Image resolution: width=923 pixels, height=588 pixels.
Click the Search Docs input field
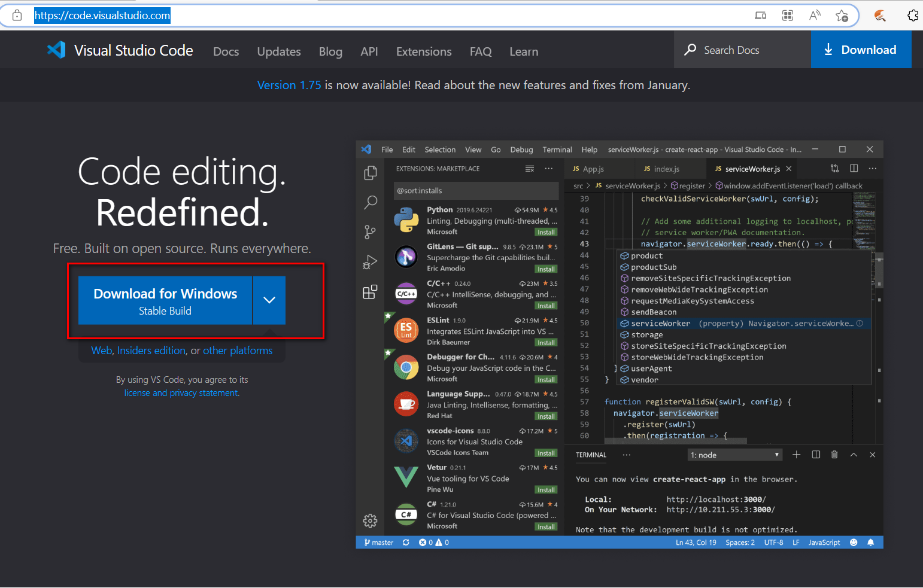pos(743,50)
